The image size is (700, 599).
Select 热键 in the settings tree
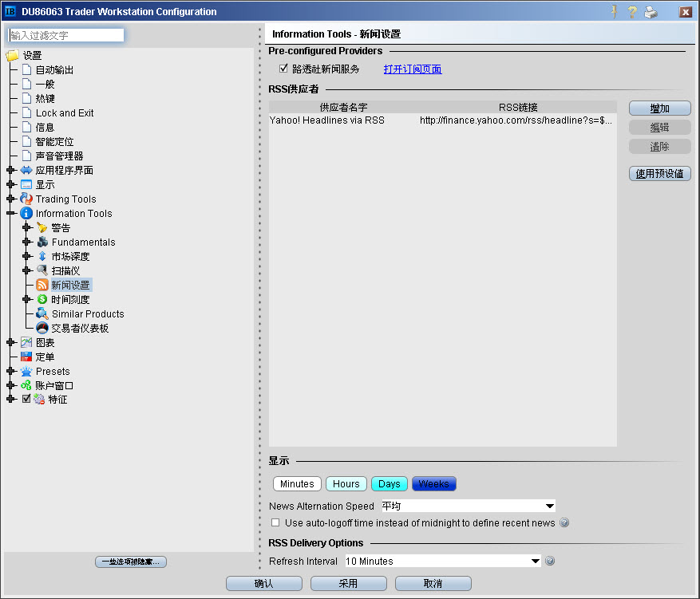tap(45, 99)
